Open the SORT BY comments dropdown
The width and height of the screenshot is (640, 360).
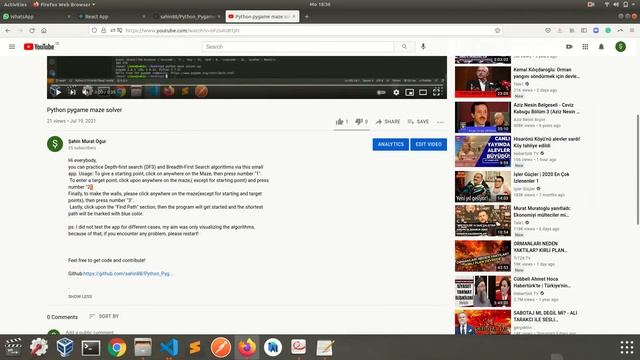[104, 316]
